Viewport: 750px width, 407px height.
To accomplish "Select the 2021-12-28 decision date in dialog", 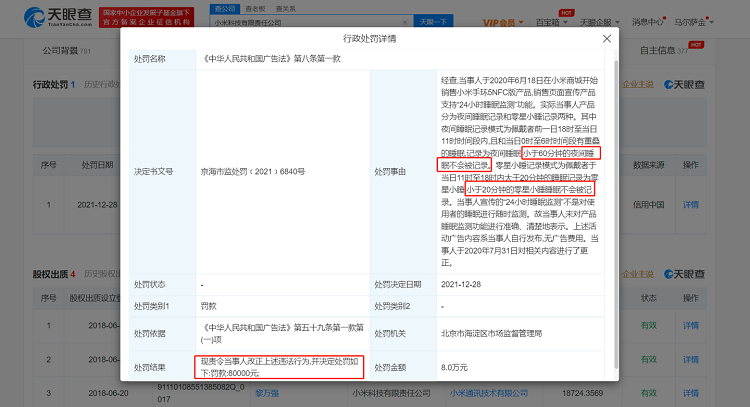I will [461, 284].
